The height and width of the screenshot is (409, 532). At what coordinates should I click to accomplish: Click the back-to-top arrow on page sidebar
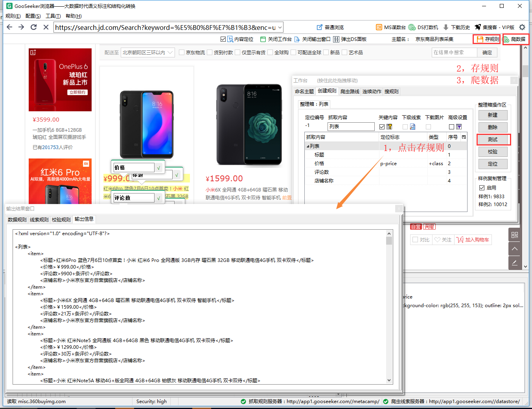point(515,249)
